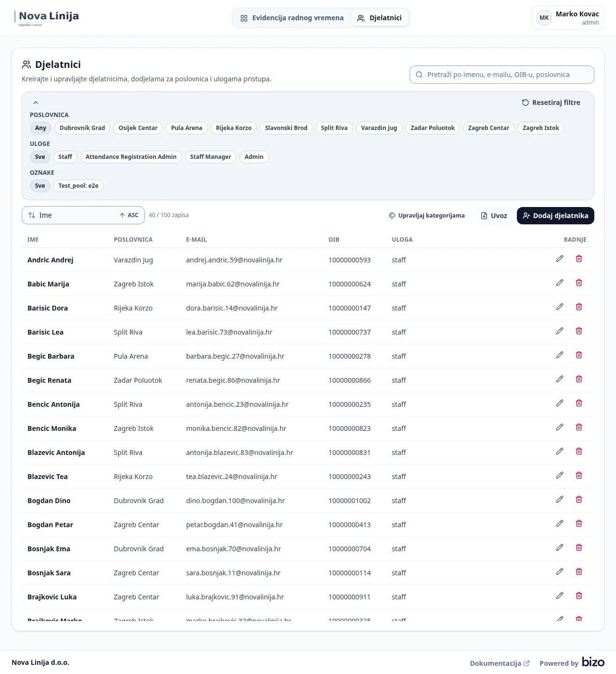Click the magnifying glass in the search bar
The height and width of the screenshot is (674, 616).
(419, 75)
